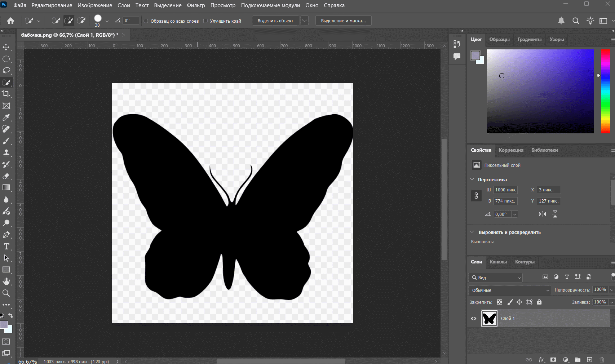Image resolution: width=615 pixels, height=364 pixels.
Task: Select the Horizontal Type tool
Action: 6,247
